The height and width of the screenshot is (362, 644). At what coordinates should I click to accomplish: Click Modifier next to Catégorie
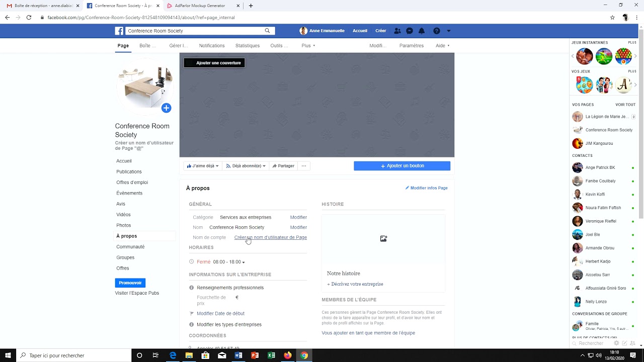298,217
